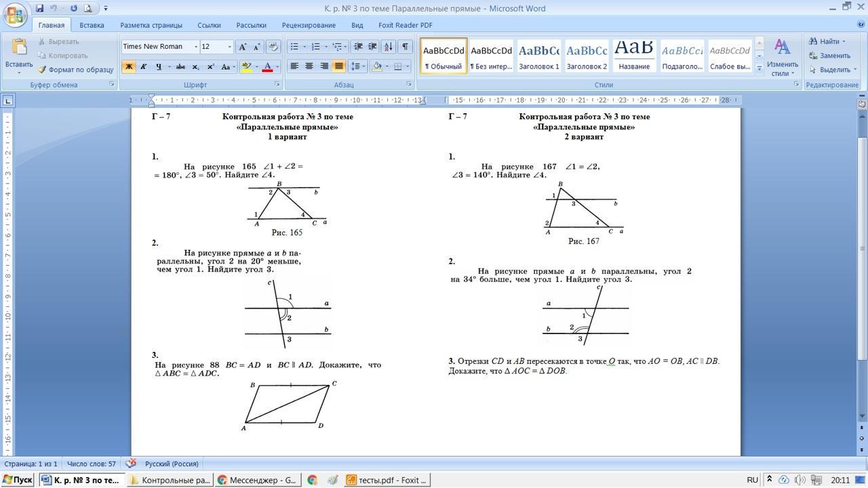
Task: Open Print Preview from Quick Access Toolbar
Action: tap(88, 8)
